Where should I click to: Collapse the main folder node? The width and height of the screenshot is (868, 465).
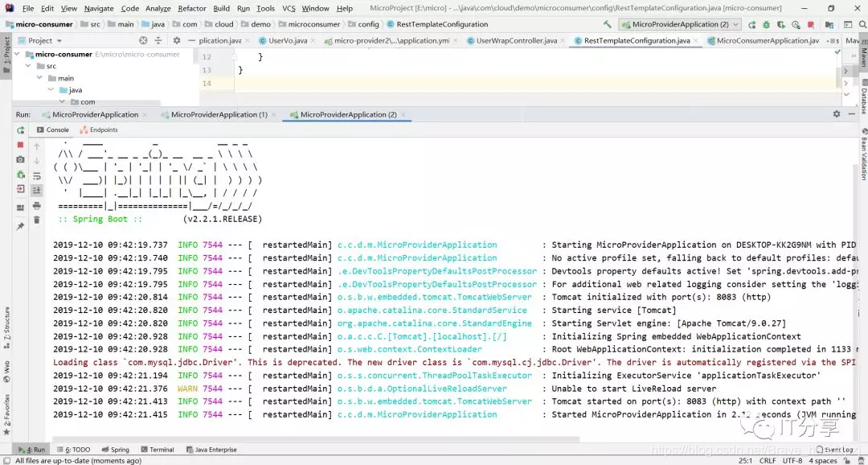(x=40, y=77)
